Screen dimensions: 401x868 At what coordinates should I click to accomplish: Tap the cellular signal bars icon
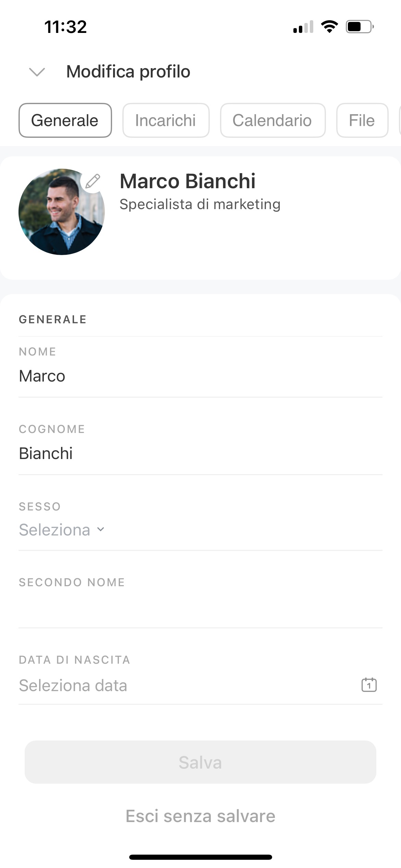click(303, 27)
